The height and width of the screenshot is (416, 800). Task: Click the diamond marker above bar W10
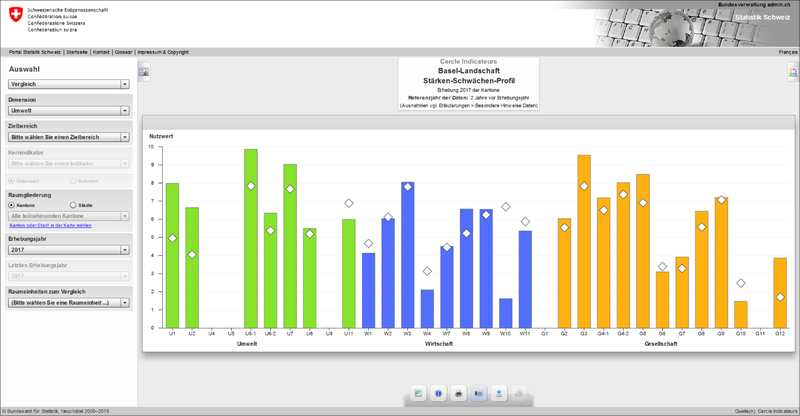[x=506, y=207]
